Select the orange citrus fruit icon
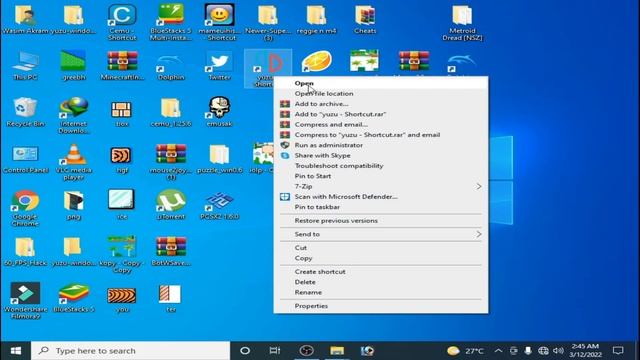The height and width of the screenshot is (360, 640). [317, 61]
